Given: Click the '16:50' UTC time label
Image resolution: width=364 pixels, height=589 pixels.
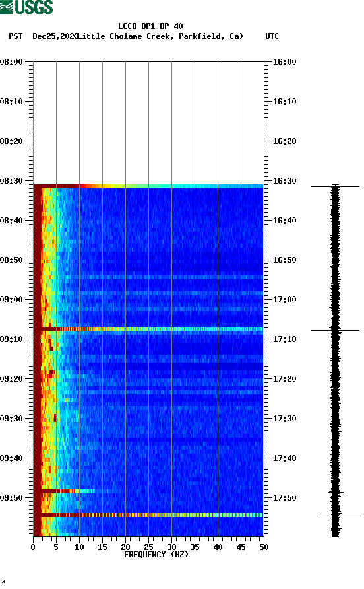Looking at the screenshot, I should [284, 260].
